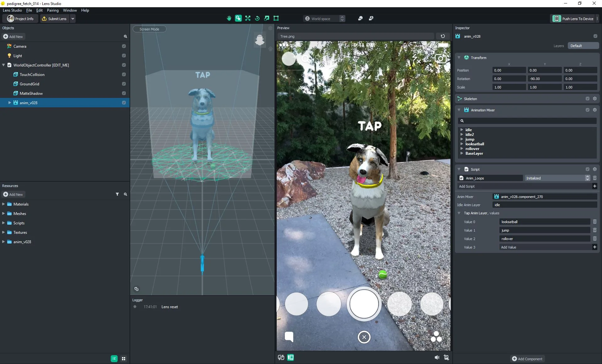Select the scale tool icon
The image size is (602, 364).
[267, 19]
